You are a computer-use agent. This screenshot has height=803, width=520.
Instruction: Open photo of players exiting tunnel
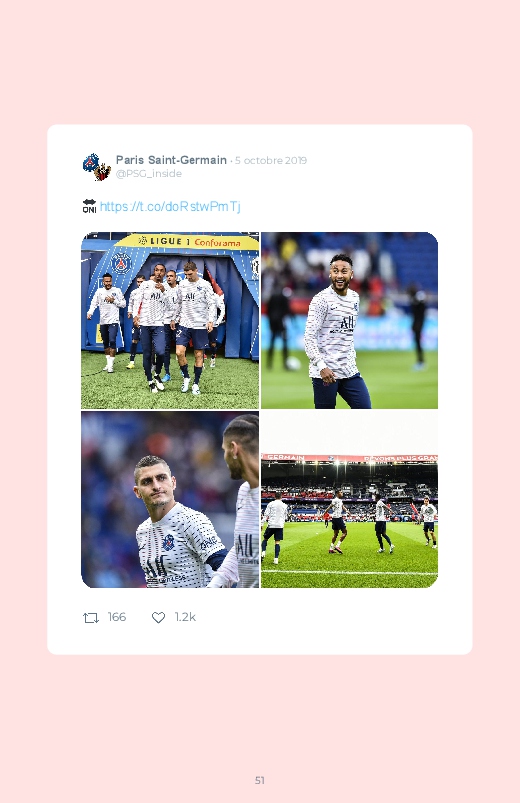click(170, 321)
